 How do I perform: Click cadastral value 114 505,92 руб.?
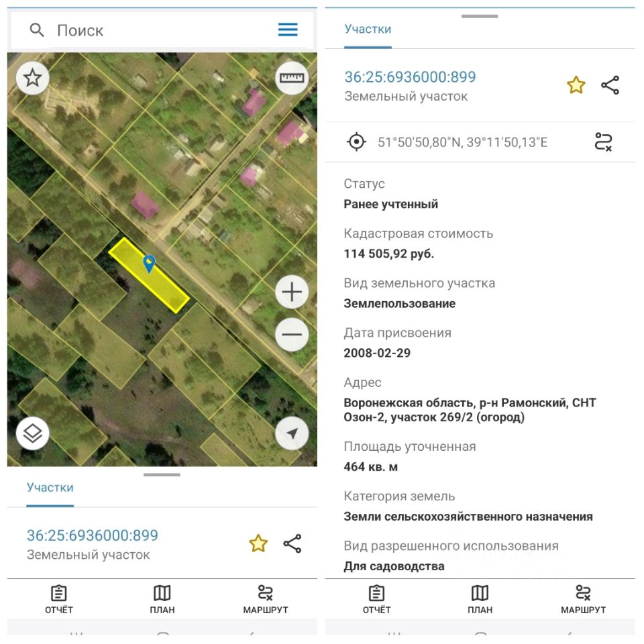(x=389, y=254)
